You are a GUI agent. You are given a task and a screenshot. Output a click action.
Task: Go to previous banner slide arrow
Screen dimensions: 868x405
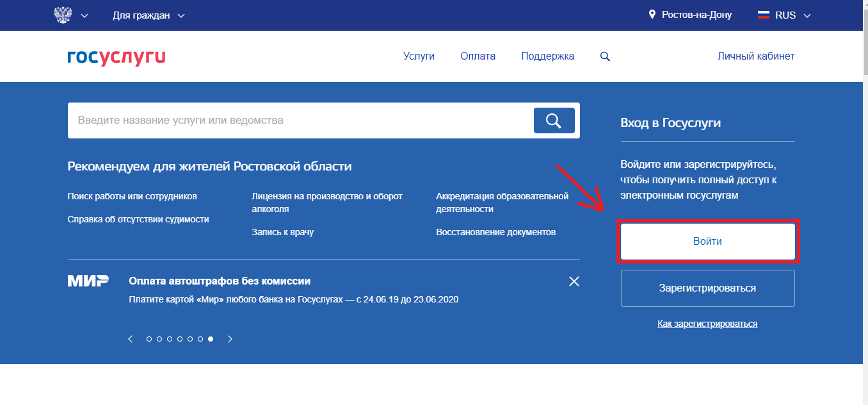coord(131,339)
